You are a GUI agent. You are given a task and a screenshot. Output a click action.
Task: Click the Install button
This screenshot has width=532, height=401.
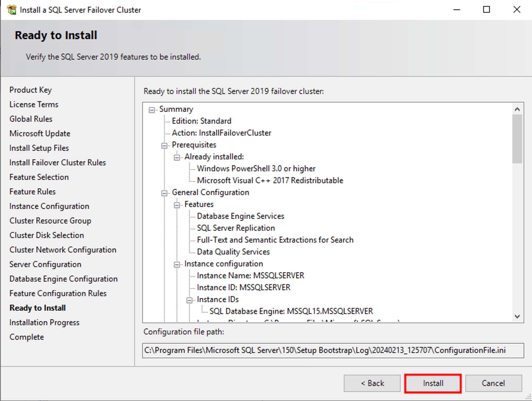(x=433, y=383)
